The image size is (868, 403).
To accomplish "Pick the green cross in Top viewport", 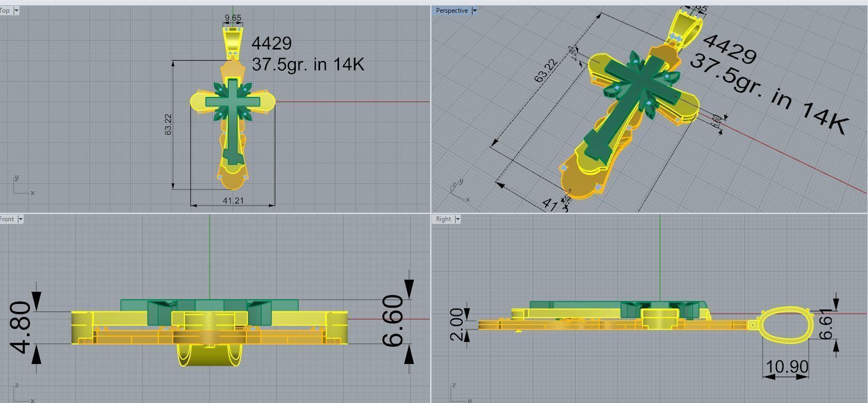I will pos(233,121).
